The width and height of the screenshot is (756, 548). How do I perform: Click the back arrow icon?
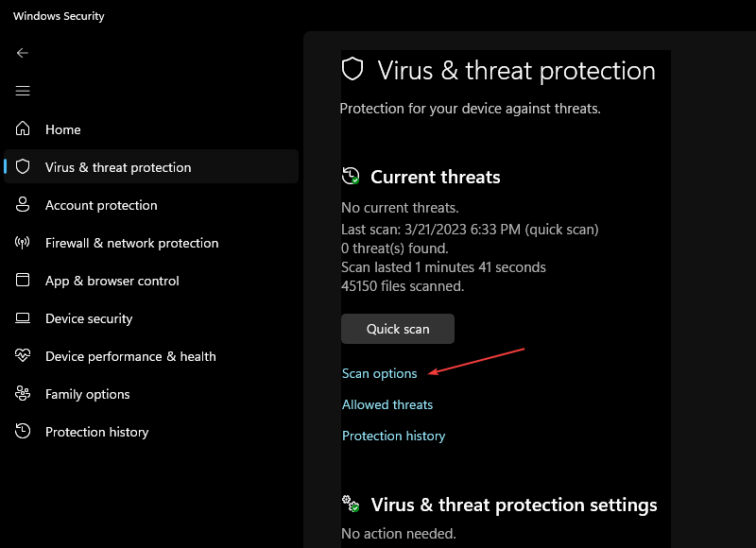pyautogui.click(x=22, y=53)
